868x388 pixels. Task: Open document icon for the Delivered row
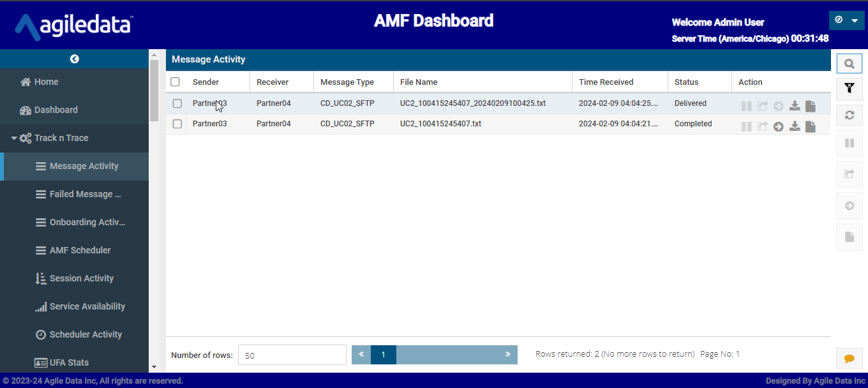click(810, 106)
